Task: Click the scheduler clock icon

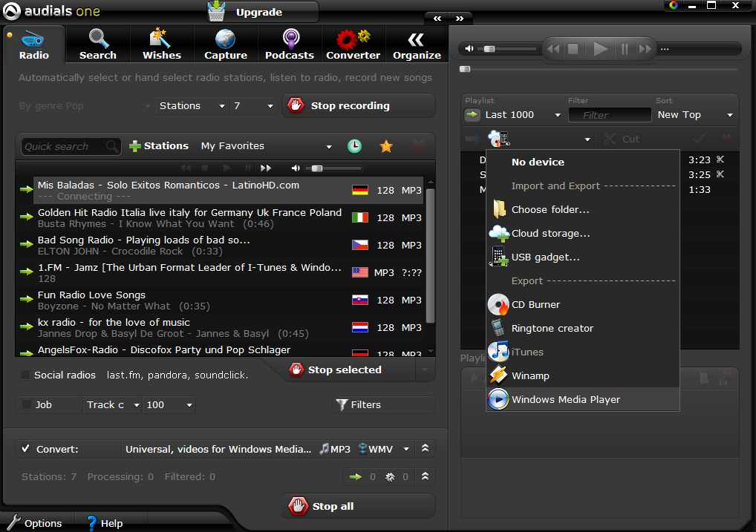Action: click(355, 146)
